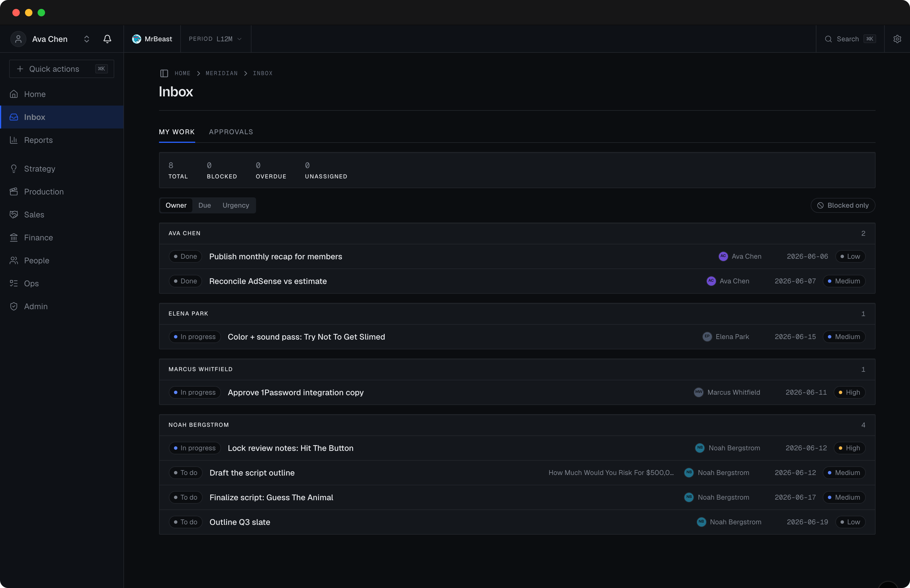
Task: Click EP avatar on Color + sound pass row
Action: click(x=707, y=337)
